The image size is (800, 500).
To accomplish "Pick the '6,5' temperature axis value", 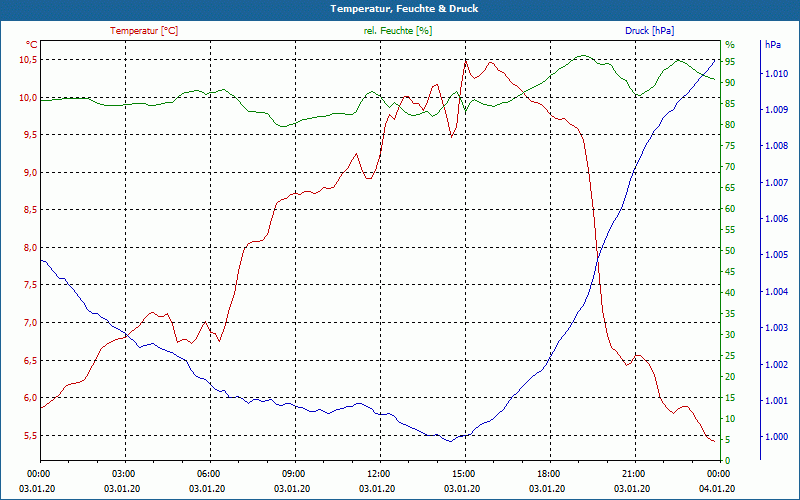I will (x=30, y=360).
